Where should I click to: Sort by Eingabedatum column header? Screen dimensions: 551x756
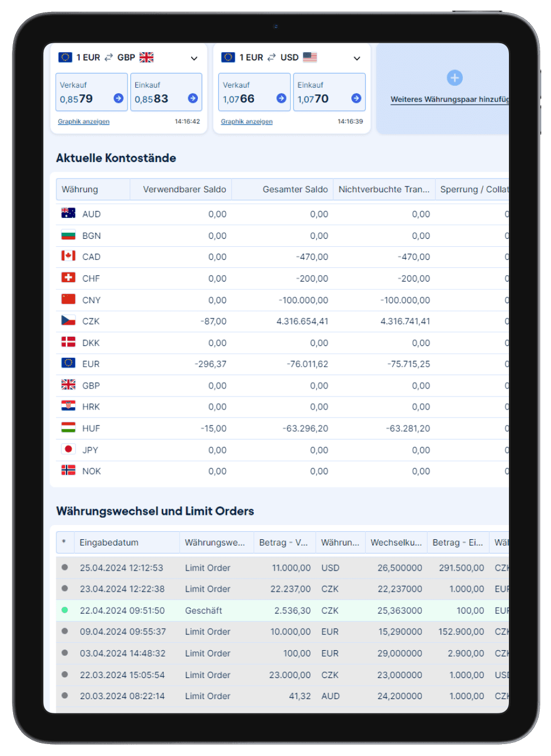(x=109, y=543)
